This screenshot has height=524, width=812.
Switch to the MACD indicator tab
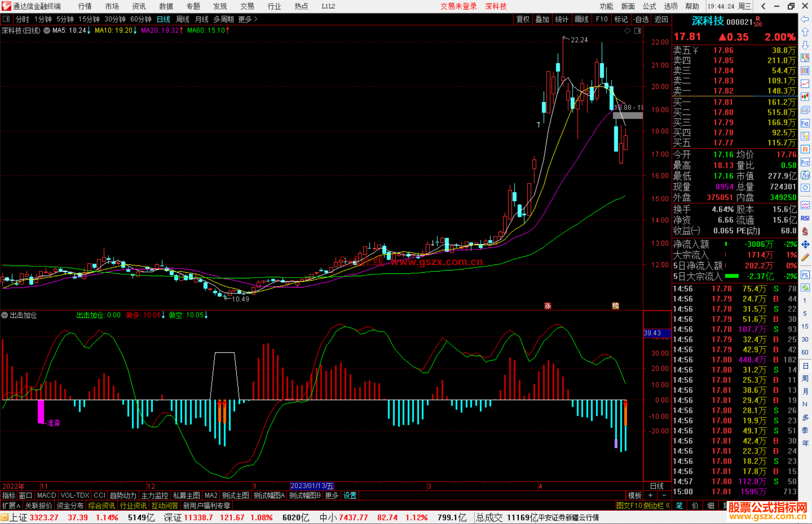[x=47, y=495]
